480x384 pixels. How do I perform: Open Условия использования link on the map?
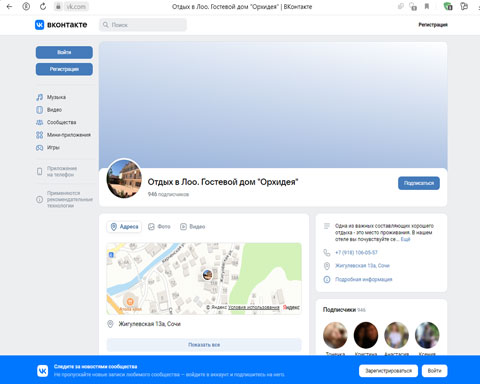tap(253, 307)
